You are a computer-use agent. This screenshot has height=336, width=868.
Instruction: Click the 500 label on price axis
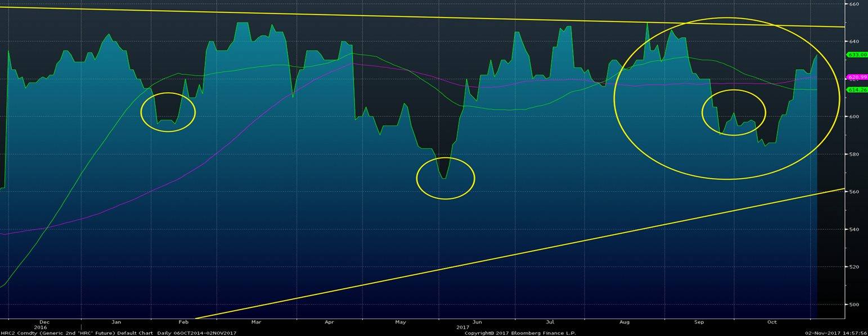pyautogui.click(x=853, y=305)
